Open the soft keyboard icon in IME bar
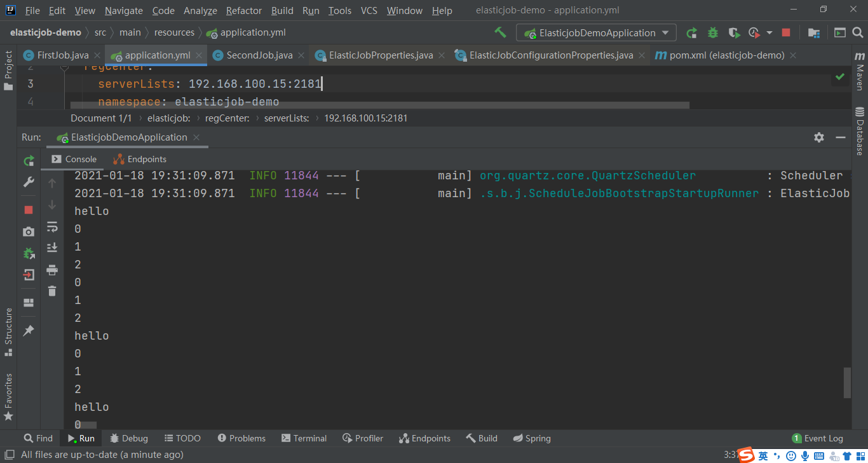Screen dimensions: 868x463 819,455
